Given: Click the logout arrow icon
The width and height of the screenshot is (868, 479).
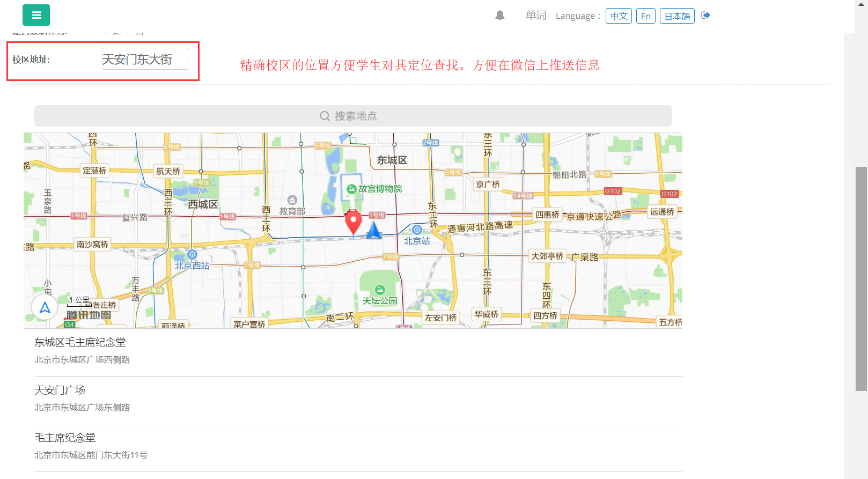Looking at the screenshot, I should (706, 16).
